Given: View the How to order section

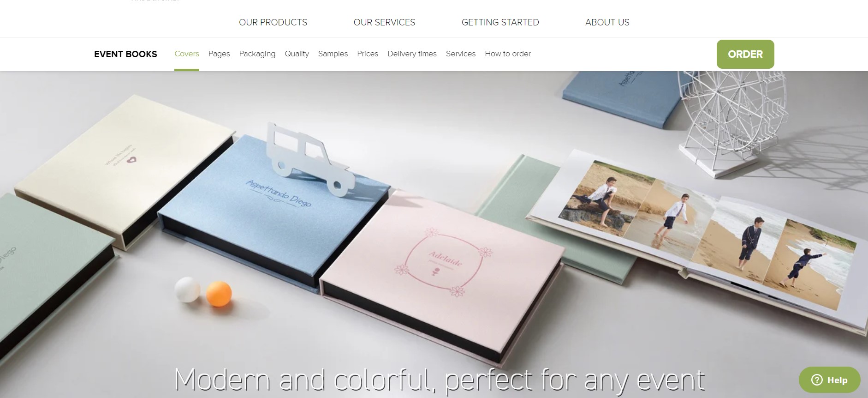Looking at the screenshot, I should pyautogui.click(x=508, y=54).
